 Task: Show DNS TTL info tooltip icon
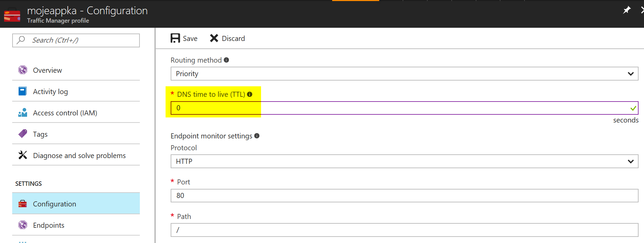click(250, 94)
